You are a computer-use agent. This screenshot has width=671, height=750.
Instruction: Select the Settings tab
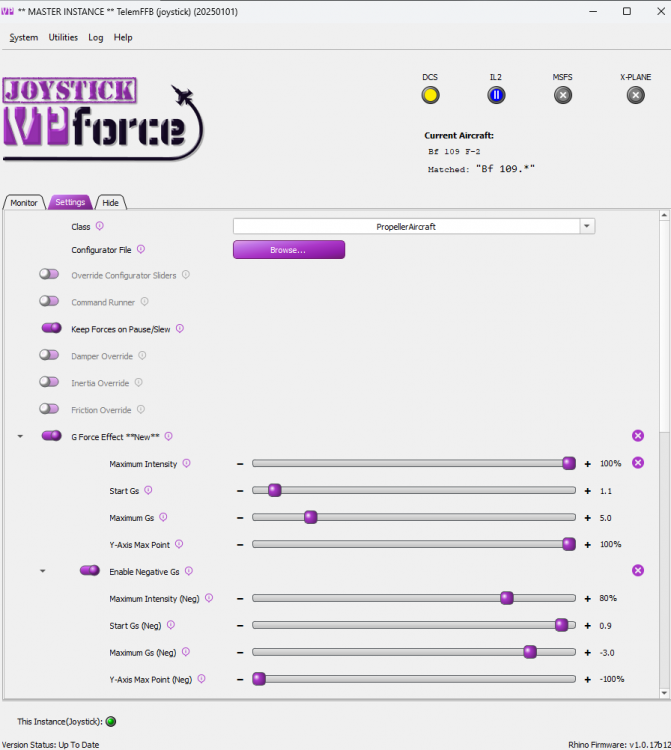(x=70, y=202)
